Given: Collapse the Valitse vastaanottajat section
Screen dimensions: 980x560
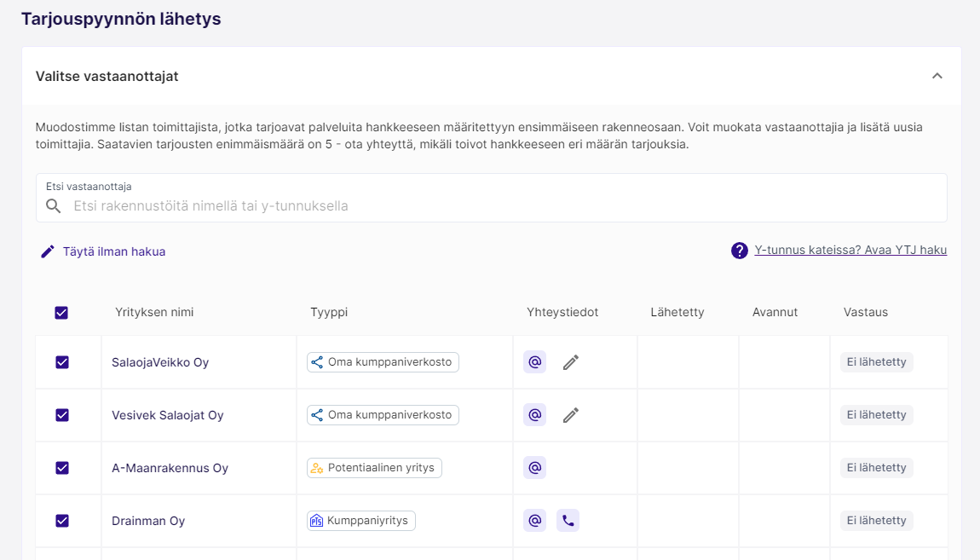Looking at the screenshot, I should 937,76.
